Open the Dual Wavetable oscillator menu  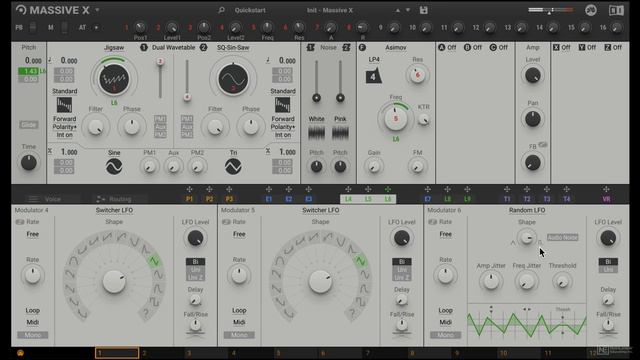tap(173, 48)
